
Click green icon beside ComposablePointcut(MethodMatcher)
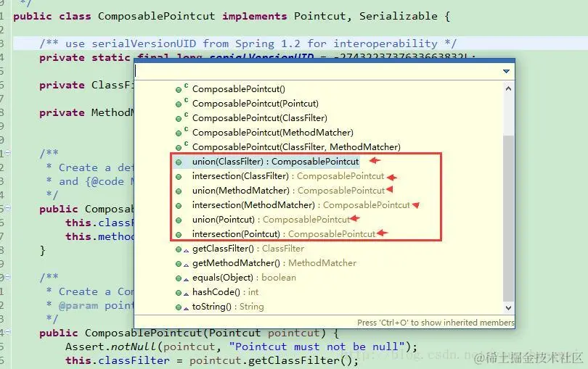(179, 133)
